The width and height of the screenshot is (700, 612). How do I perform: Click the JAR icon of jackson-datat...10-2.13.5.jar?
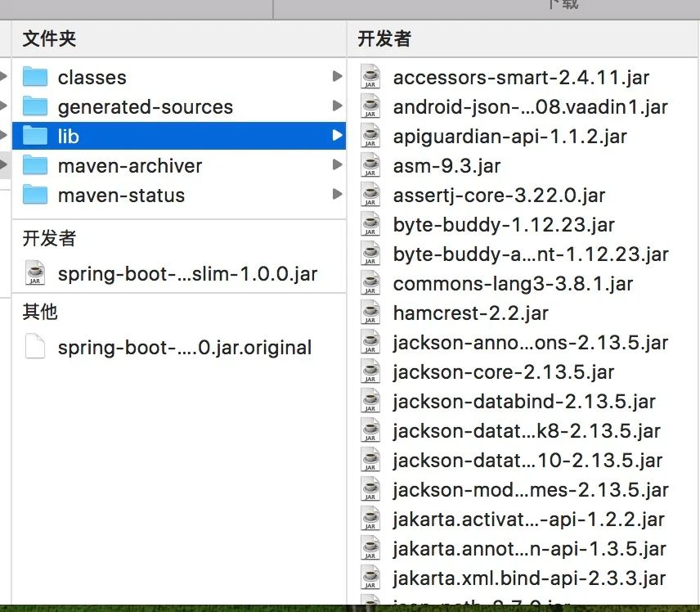click(x=370, y=460)
